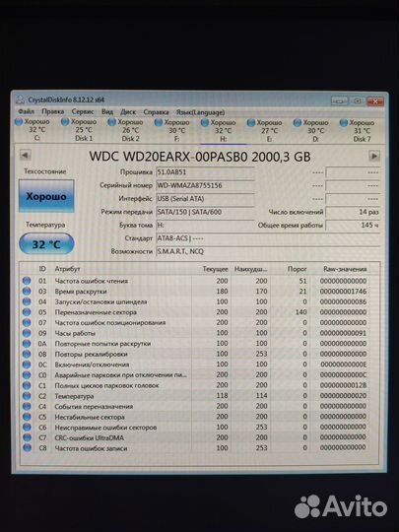Screen dimensions: 399x532
Task: Click the Хорошо health status button
Action: click(x=46, y=196)
